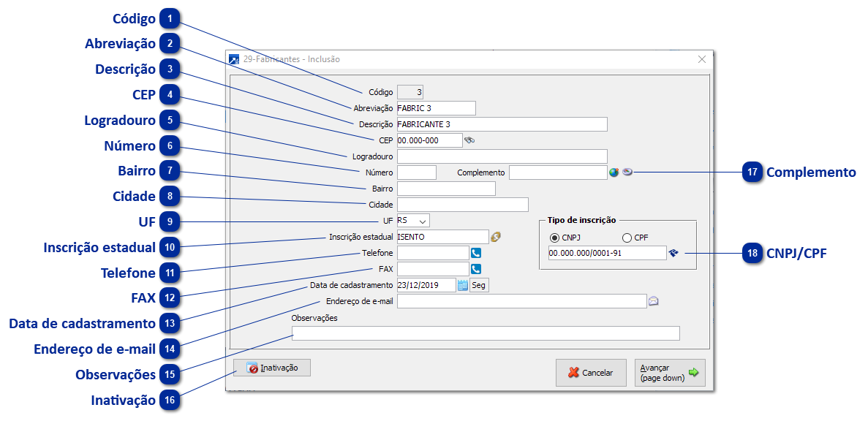Click the phone icon next to FAX

[475, 269]
